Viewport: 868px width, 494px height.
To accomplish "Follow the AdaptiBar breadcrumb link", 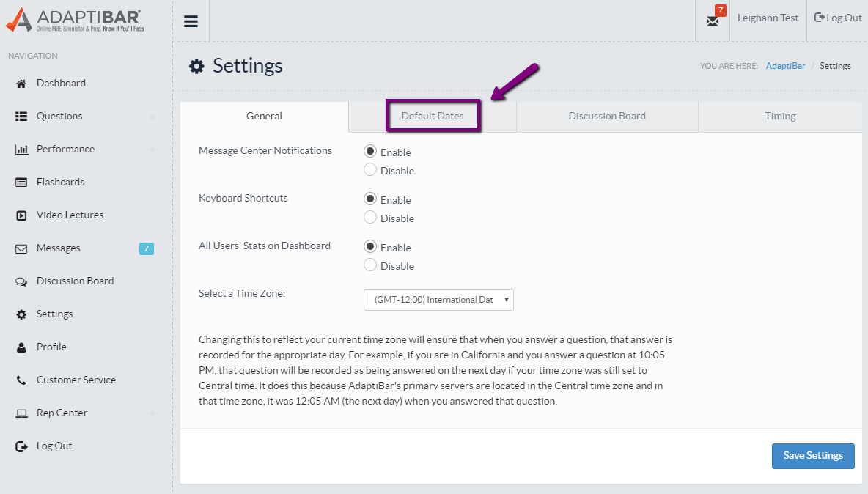I will coord(785,66).
